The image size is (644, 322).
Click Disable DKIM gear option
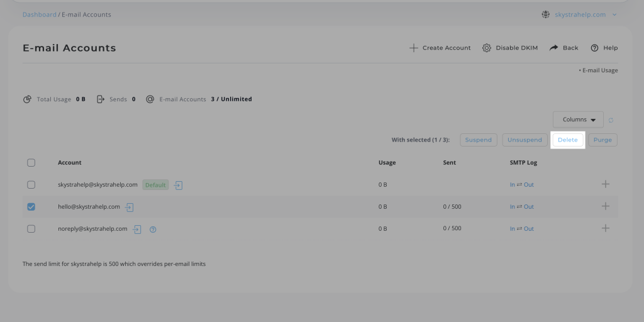click(x=511, y=48)
